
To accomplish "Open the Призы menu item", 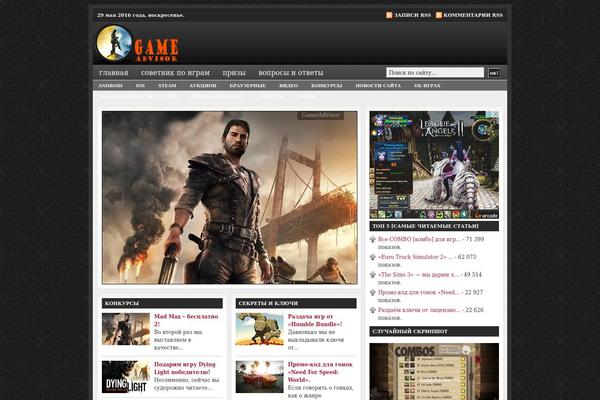I will click(x=234, y=72).
